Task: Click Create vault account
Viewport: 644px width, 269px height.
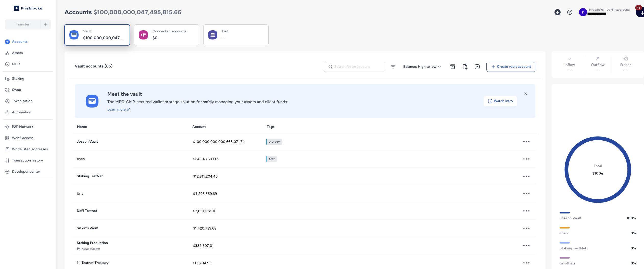Action: coord(511,67)
